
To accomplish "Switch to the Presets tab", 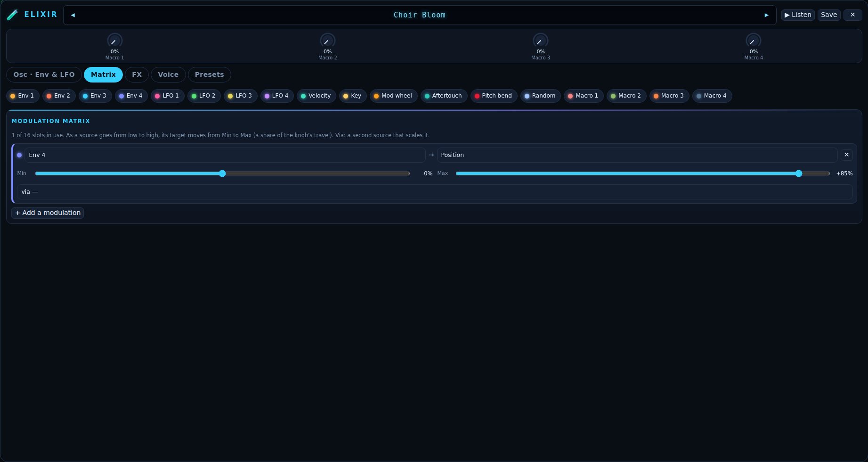I will click(x=209, y=74).
